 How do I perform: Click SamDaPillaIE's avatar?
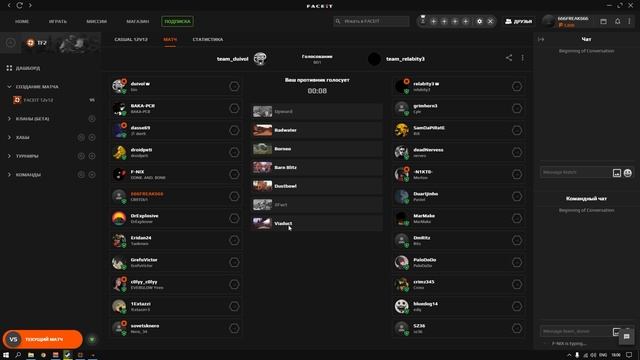(x=402, y=130)
